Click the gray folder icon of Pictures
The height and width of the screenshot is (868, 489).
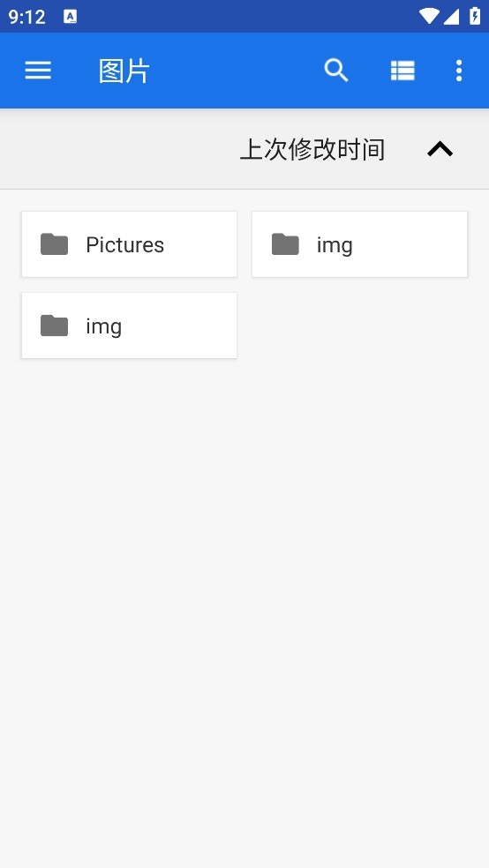(54, 244)
